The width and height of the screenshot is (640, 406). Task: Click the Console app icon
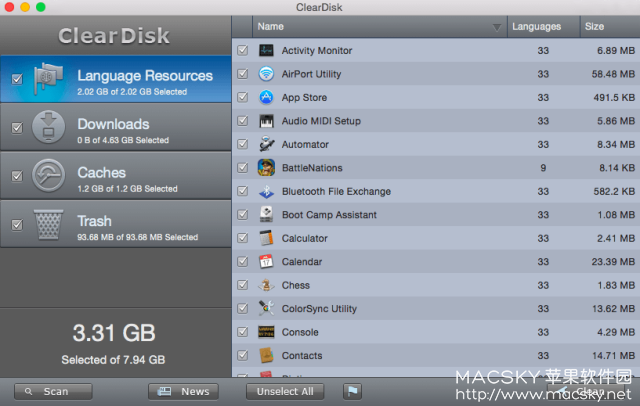tap(266, 332)
